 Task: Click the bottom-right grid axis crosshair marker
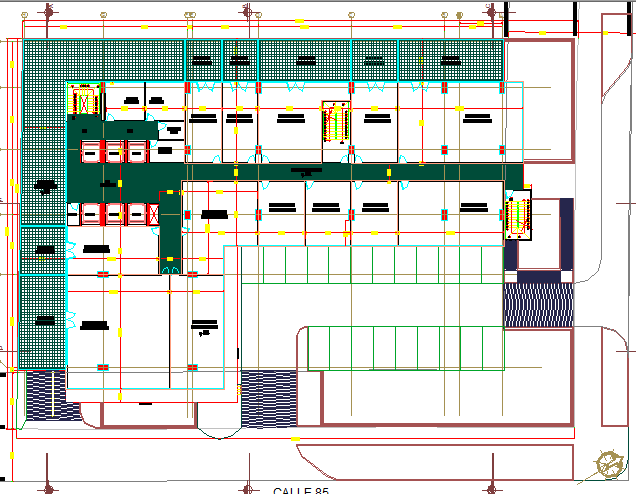click(x=491, y=486)
